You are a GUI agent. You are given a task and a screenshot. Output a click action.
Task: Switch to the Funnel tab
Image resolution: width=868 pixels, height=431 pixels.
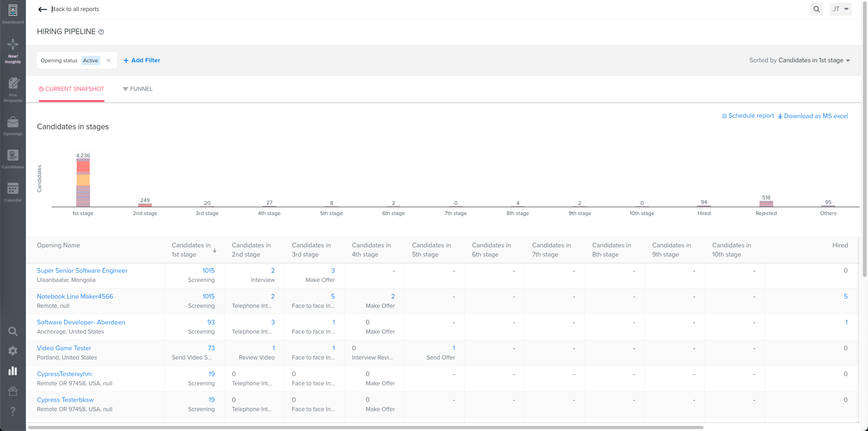point(138,89)
